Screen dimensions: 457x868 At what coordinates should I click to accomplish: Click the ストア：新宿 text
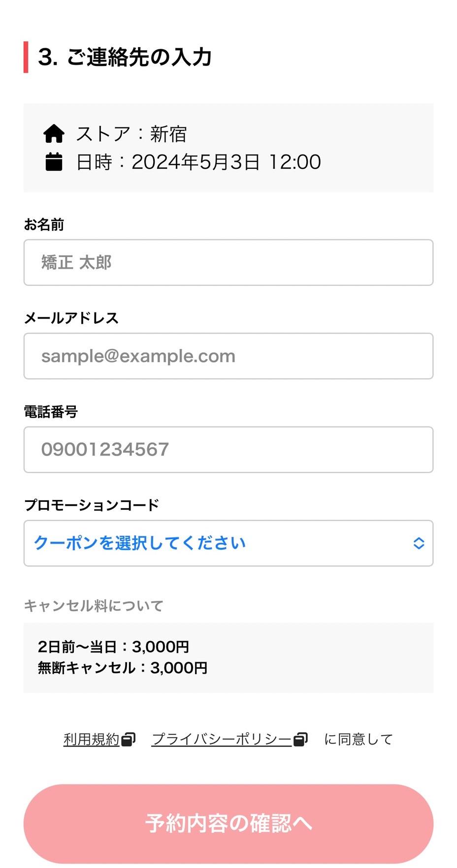click(x=131, y=134)
